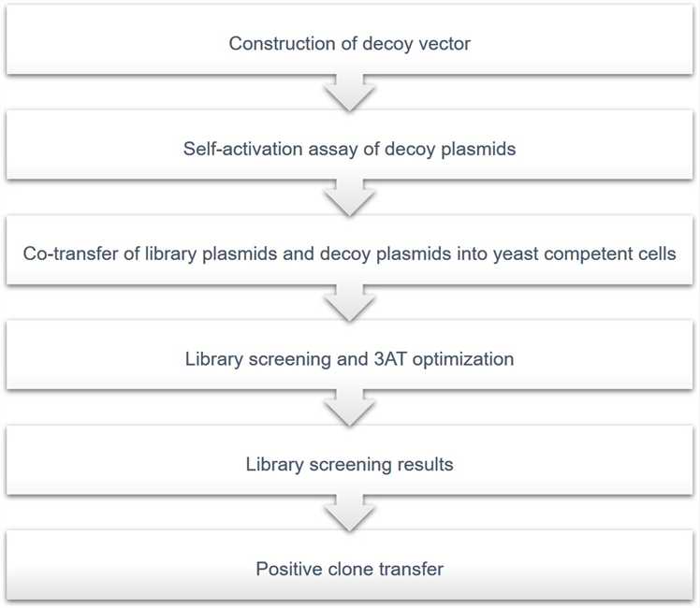This screenshot has width=700, height=608.
Task: Click arrow below 'Co-transfer of library plasmids'
Action: [x=350, y=303]
